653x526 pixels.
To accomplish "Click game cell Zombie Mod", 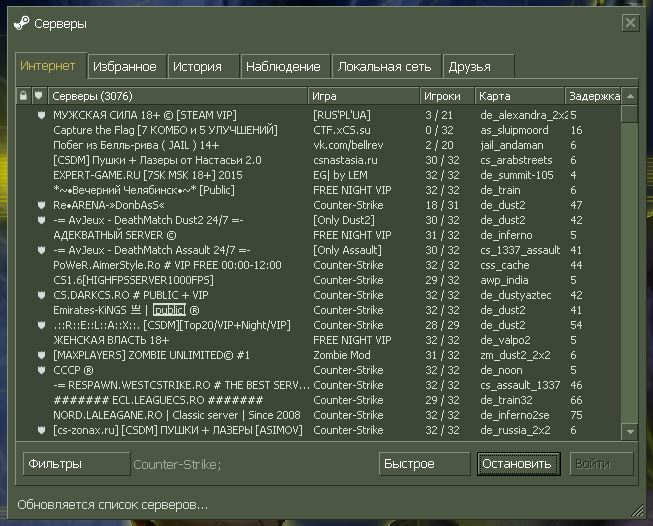I will [342, 355].
